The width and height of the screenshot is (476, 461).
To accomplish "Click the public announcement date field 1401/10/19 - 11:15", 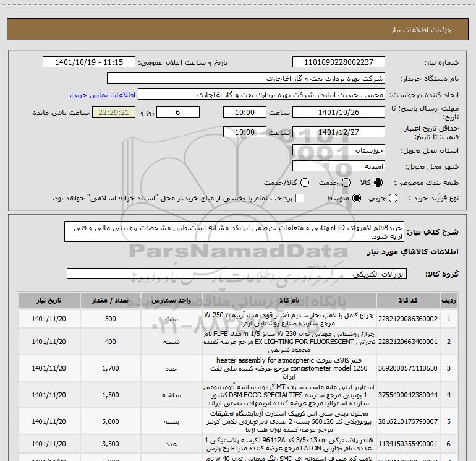I will (89, 62).
